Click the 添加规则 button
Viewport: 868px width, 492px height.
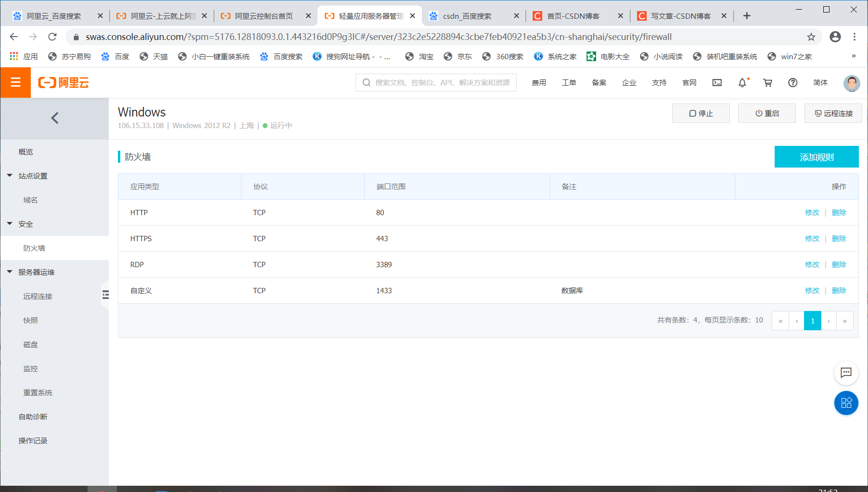click(816, 156)
